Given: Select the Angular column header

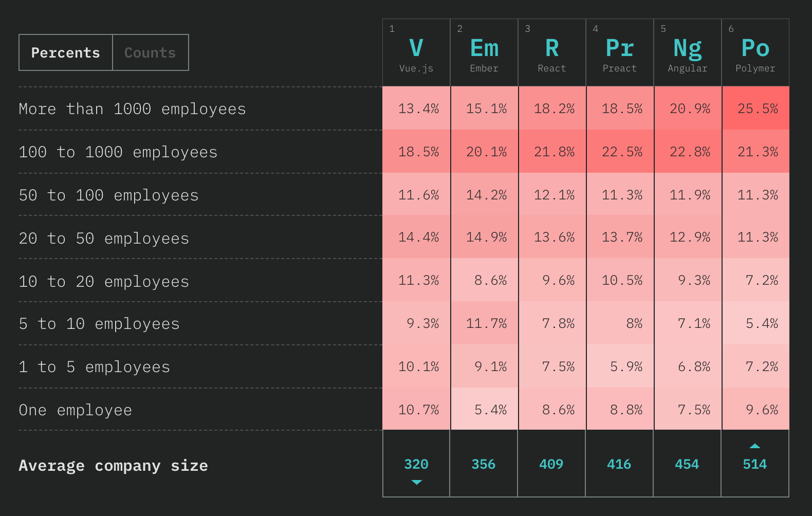Looking at the screenshot, I should (688, 52).
